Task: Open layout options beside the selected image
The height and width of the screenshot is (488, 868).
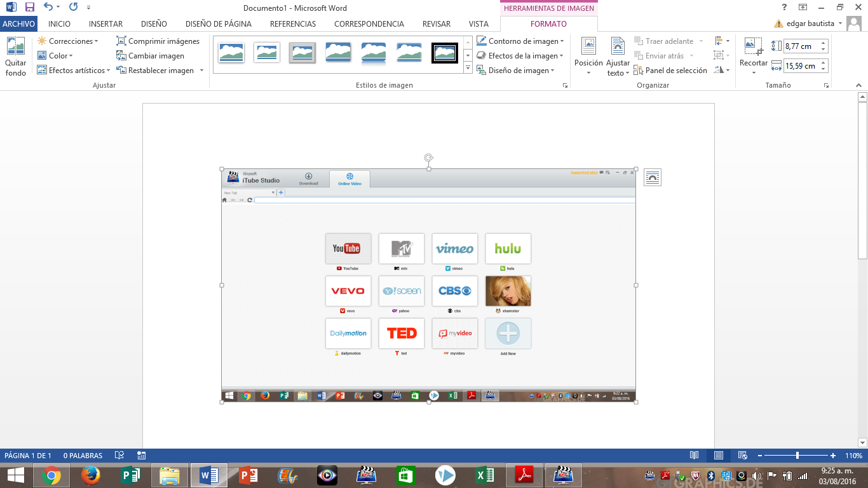Action: click(653, 177)
